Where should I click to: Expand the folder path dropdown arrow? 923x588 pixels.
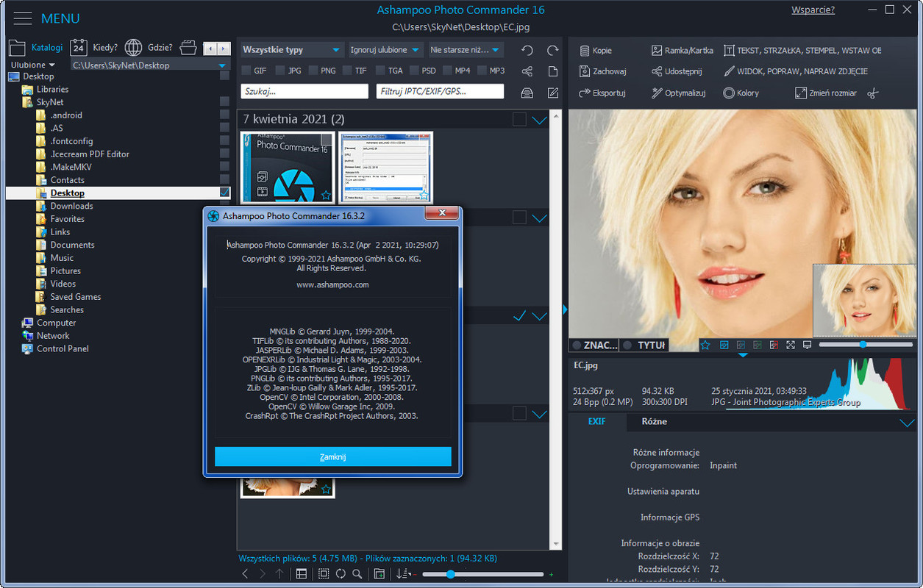click(223, 65)
